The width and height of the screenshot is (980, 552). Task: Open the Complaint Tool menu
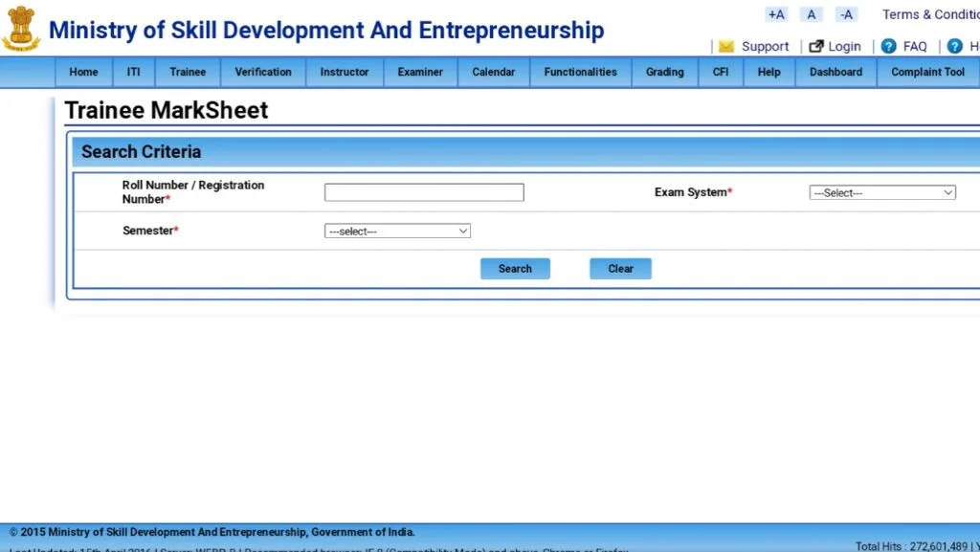(928, 72)
